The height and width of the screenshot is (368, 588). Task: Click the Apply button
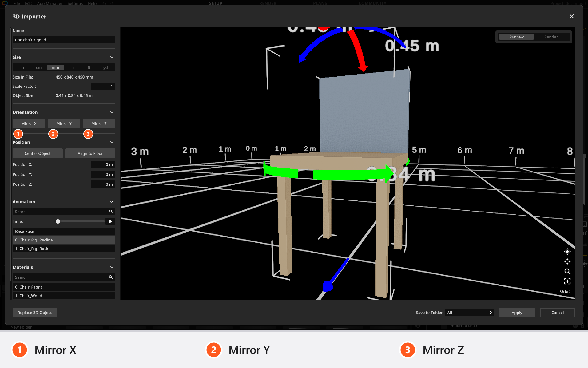tap(517, 313)
